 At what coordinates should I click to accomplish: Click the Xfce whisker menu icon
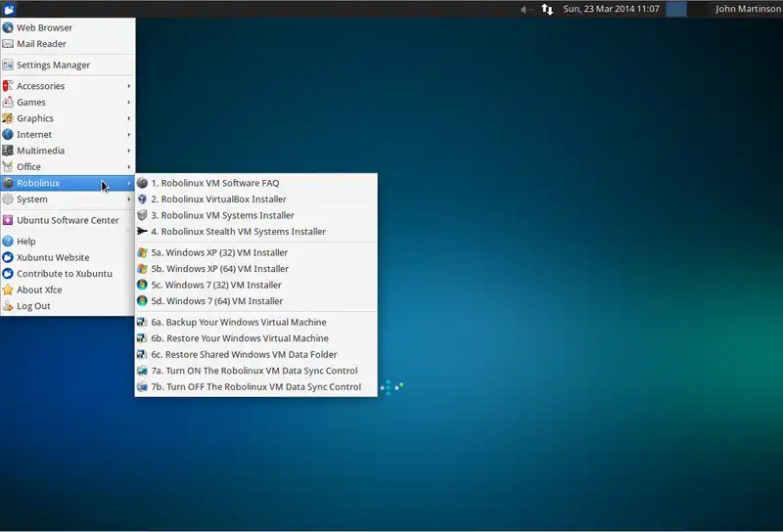point(8,9)
